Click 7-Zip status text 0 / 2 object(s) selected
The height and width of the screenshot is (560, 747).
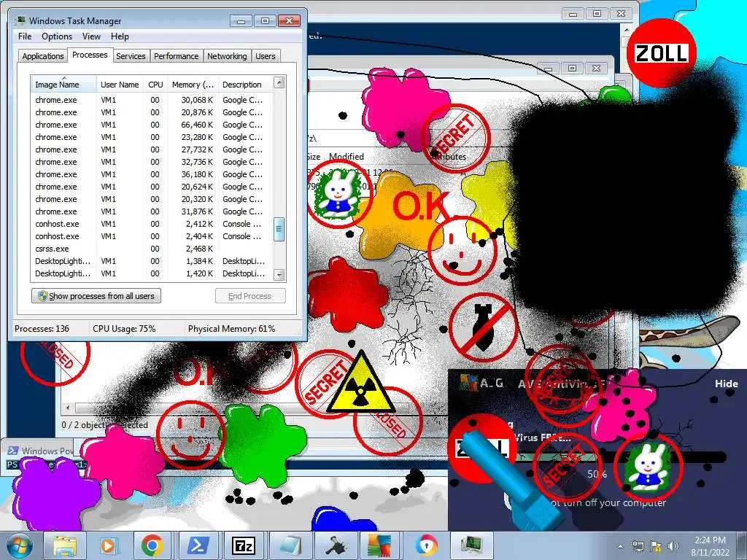tap(105, 425)
